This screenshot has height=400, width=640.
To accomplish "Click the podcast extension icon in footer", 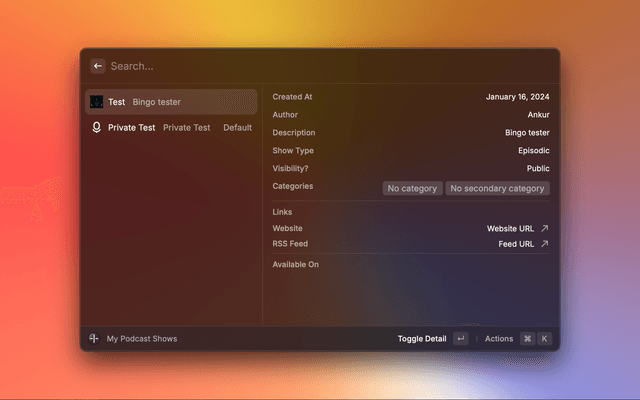I will tap(94, 339).
